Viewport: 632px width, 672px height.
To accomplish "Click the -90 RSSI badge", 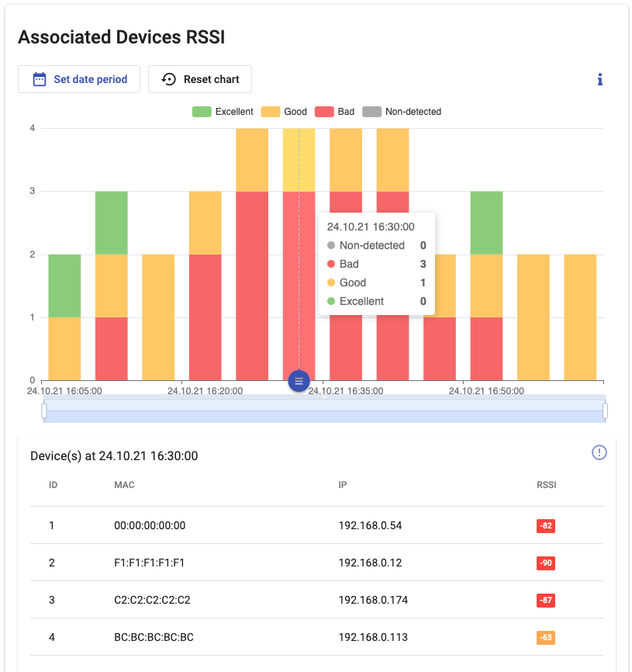I will tap(545, 563).
